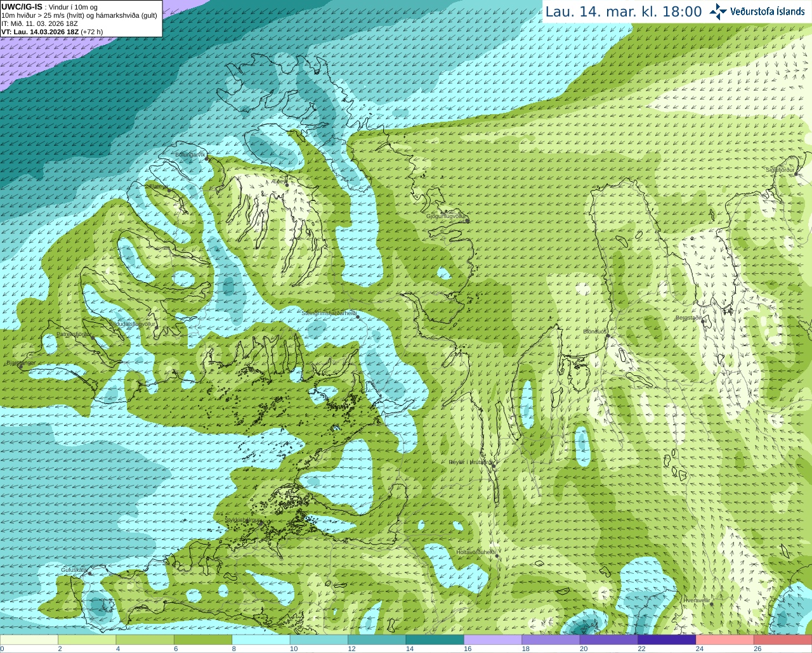Click the Bergsstaðir station dot
Screen dimensions: 812x653
tap(704, 321)
